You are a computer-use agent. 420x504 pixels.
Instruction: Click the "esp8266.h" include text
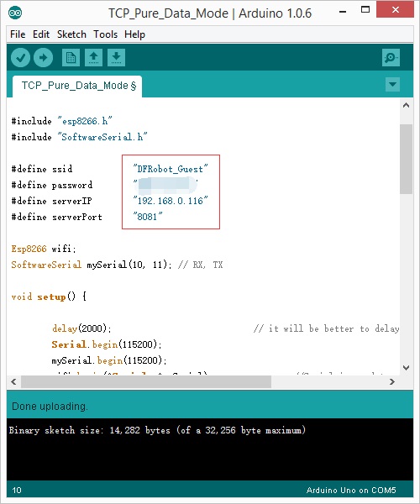pos(85,121)
